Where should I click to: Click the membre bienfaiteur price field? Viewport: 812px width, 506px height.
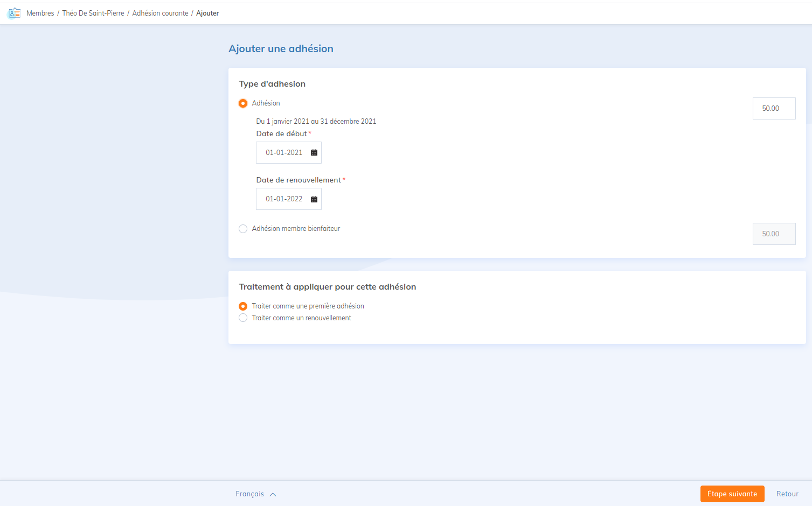click(x=774, y=234)
